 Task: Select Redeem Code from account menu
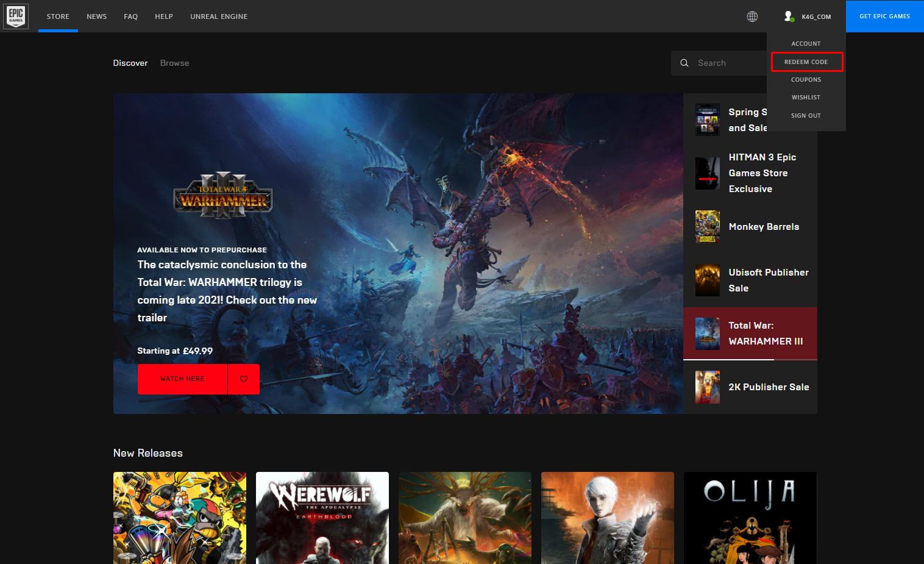806,62
